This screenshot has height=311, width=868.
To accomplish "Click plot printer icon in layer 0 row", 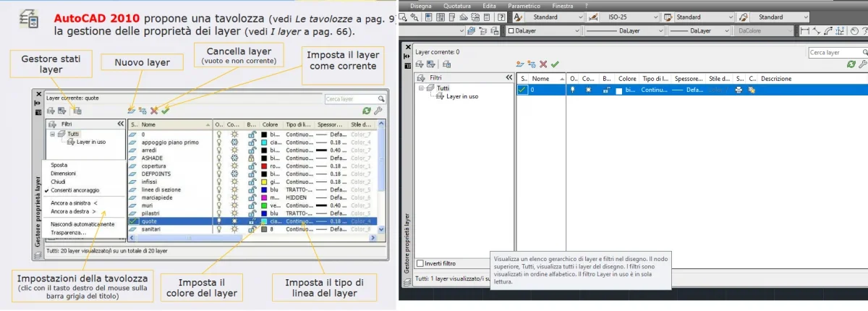I will click(739, 90).
